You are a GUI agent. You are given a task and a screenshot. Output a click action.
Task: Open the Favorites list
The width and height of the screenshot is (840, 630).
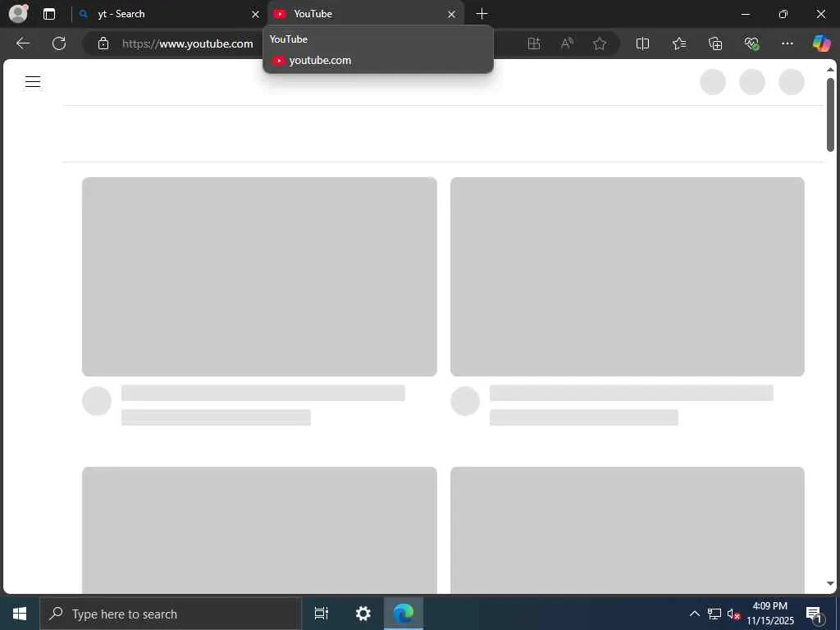[x=678, y=43]
